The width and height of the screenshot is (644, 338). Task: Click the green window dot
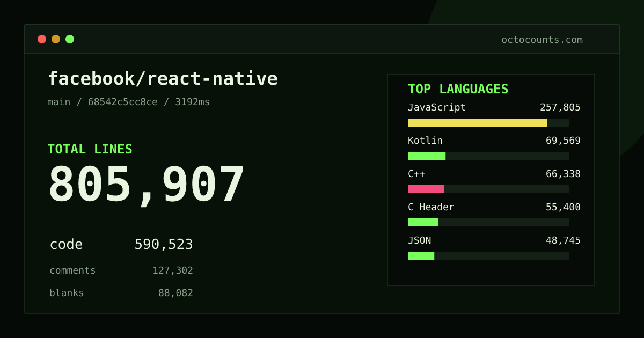point(70,39)
